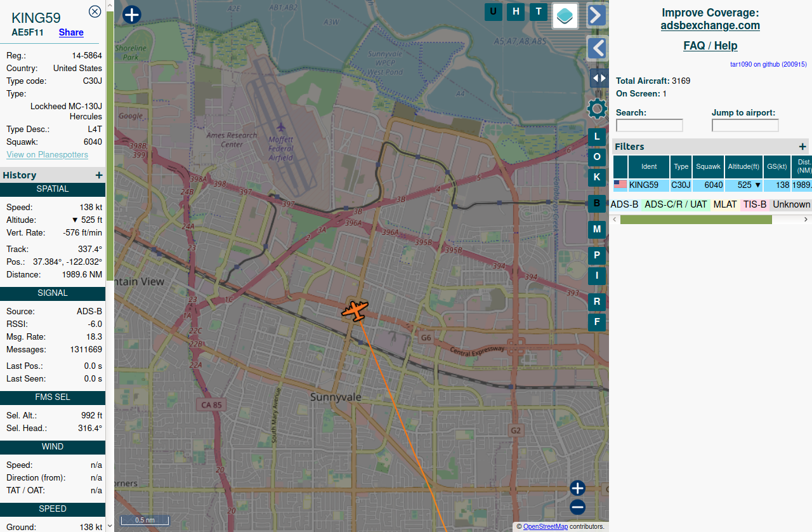Click the left chevron sidebar arrow
Image resolution: width=812 pixels, height=532 pixels.
pyautogui.click(x=597, y=48)
